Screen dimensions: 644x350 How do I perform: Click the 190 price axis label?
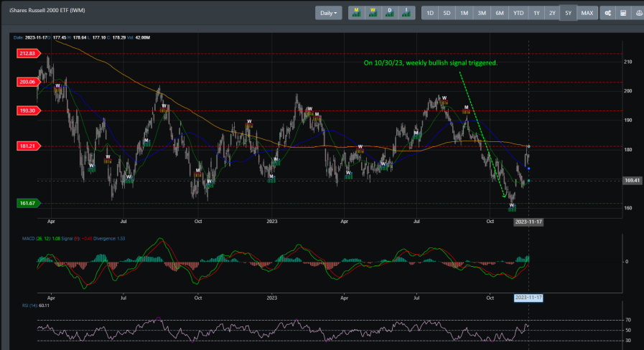(627, 120)
